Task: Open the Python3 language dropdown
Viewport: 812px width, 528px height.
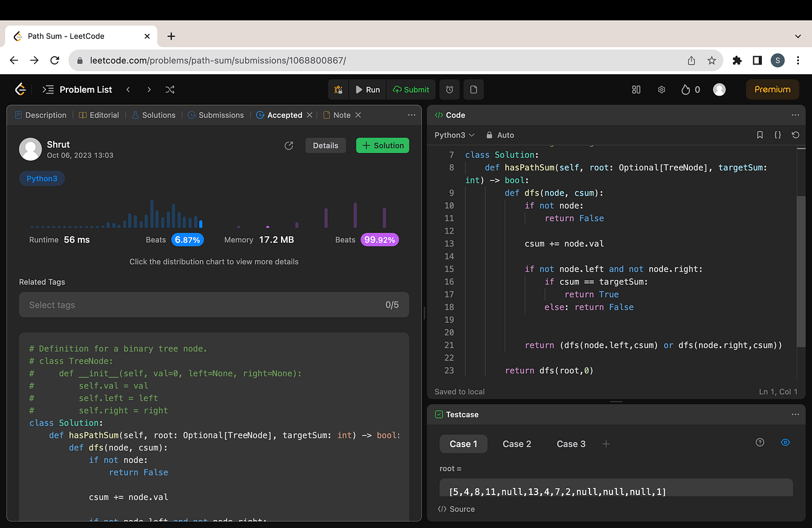Action: pos(454,135)
